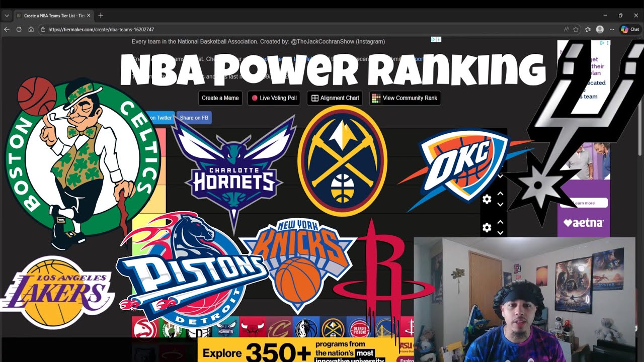Open gear settings of the tier row above the lowest

click(487, 199)
